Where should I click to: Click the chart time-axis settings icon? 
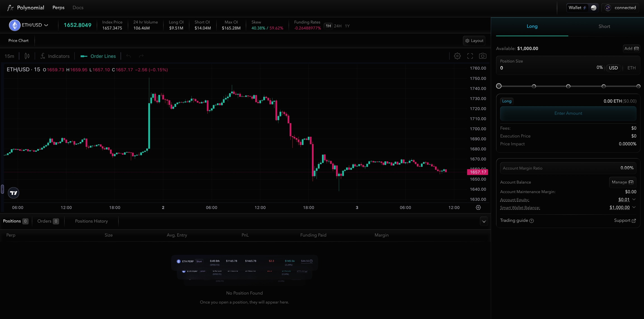pyautogui.click(x=478, y=207)
